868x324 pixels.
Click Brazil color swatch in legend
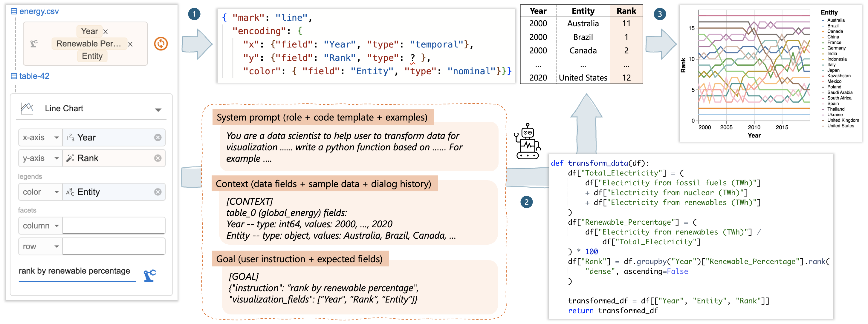coord(823,26)
